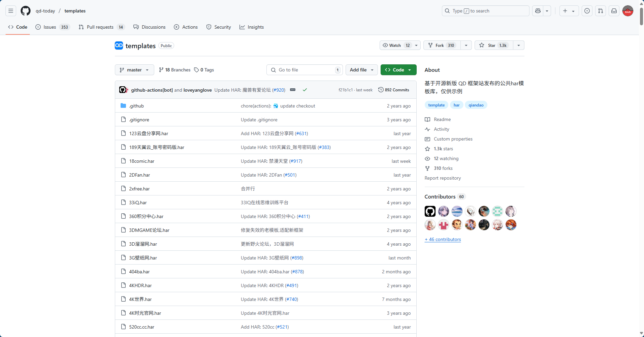This screenshot has width=644, height=337.
Task: Open the github-actions[bot] avatar
Action: (123, 90)
